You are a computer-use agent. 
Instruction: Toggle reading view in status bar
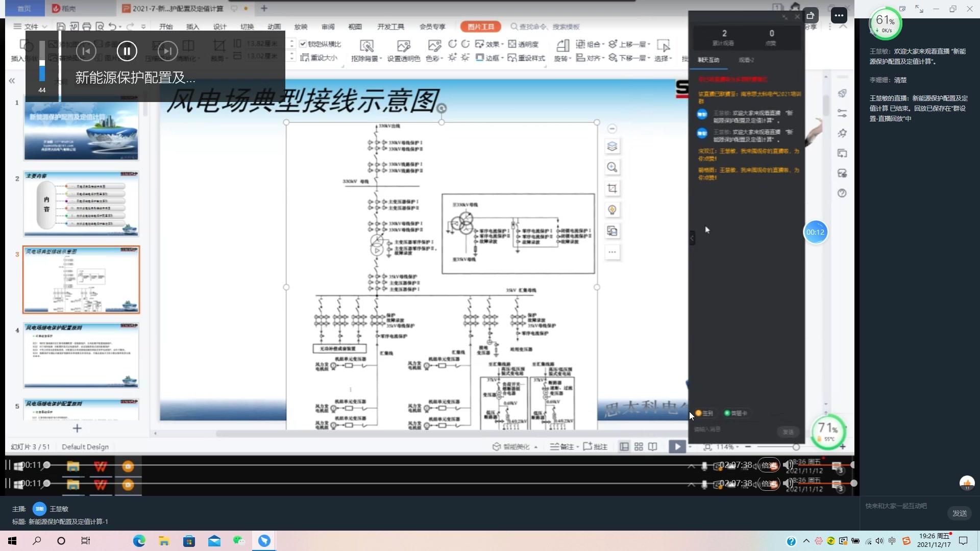coord(653,447)
